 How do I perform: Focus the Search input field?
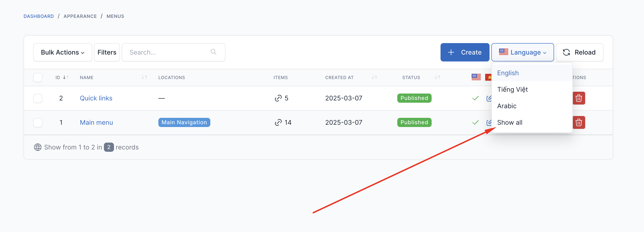[x=173, y=52]
